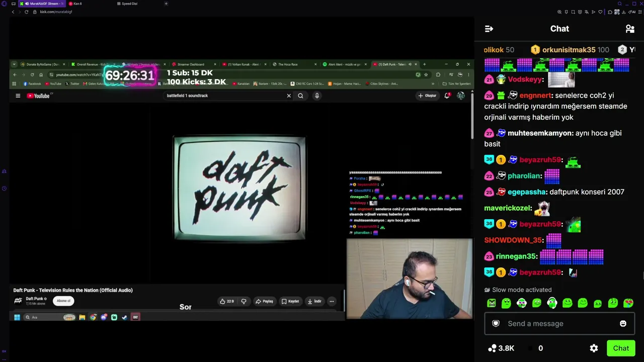Open username SHOWDOWN_35 in chat
Viewport: 644px width, 362px height.
tap(513, 240)
